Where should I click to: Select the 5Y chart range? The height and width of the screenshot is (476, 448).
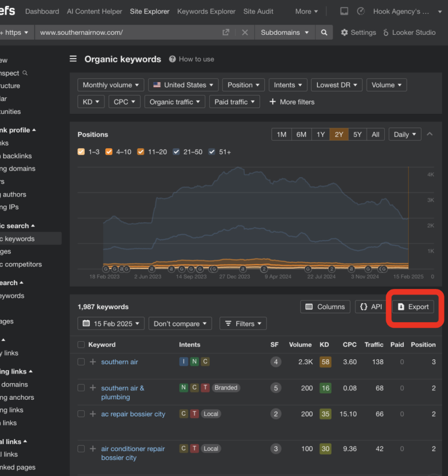[x=357, y=134]
